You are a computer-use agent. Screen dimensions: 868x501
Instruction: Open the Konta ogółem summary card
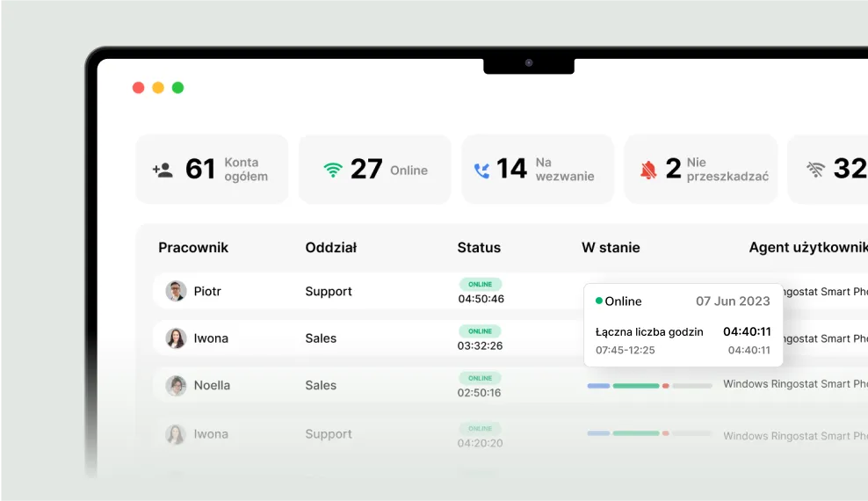pyautogui.click(x=212, y=169)
